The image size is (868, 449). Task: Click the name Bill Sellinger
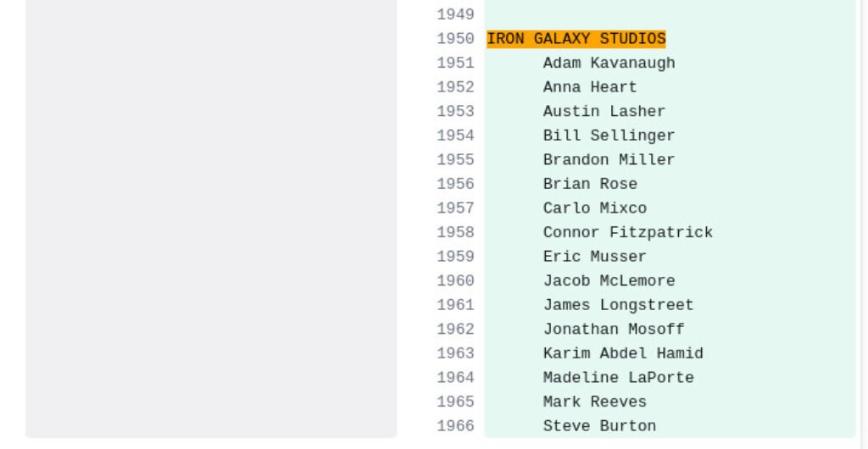coord(609,136)
